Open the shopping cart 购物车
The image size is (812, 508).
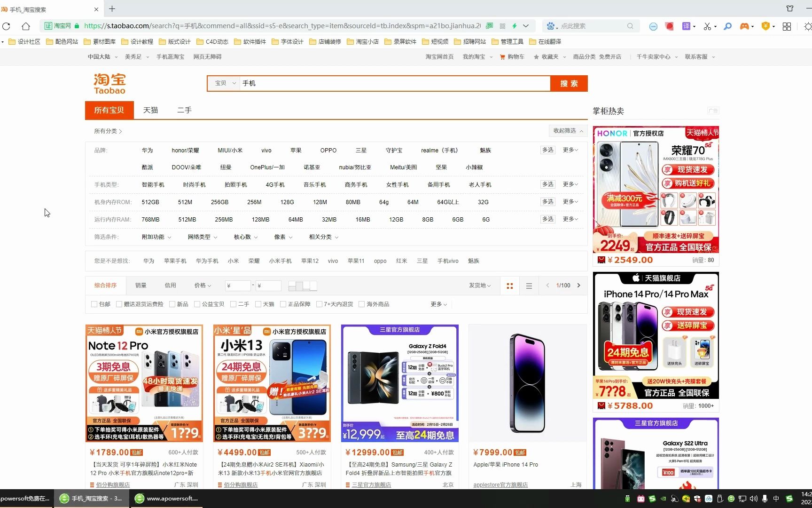pos(512,57)
